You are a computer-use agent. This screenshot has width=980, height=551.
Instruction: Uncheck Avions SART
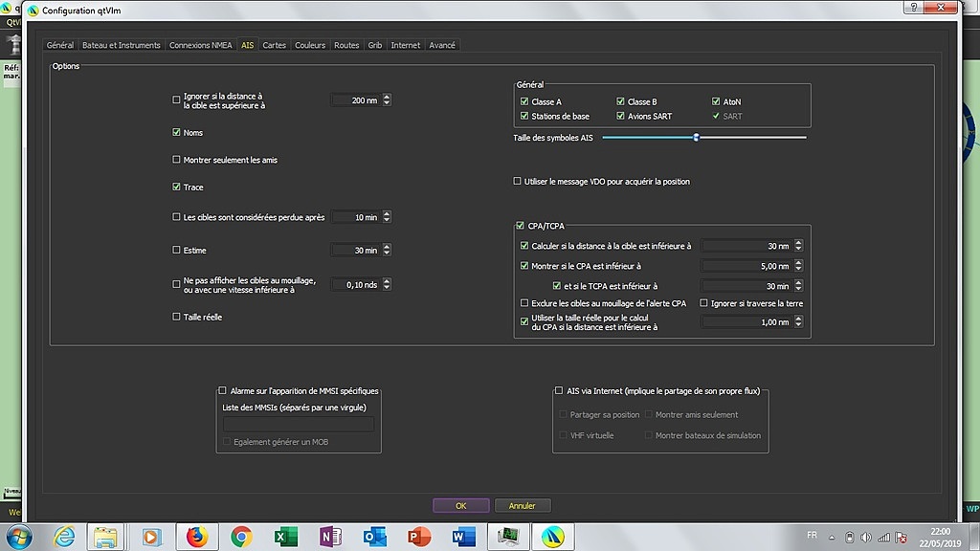tap(620, 116)
